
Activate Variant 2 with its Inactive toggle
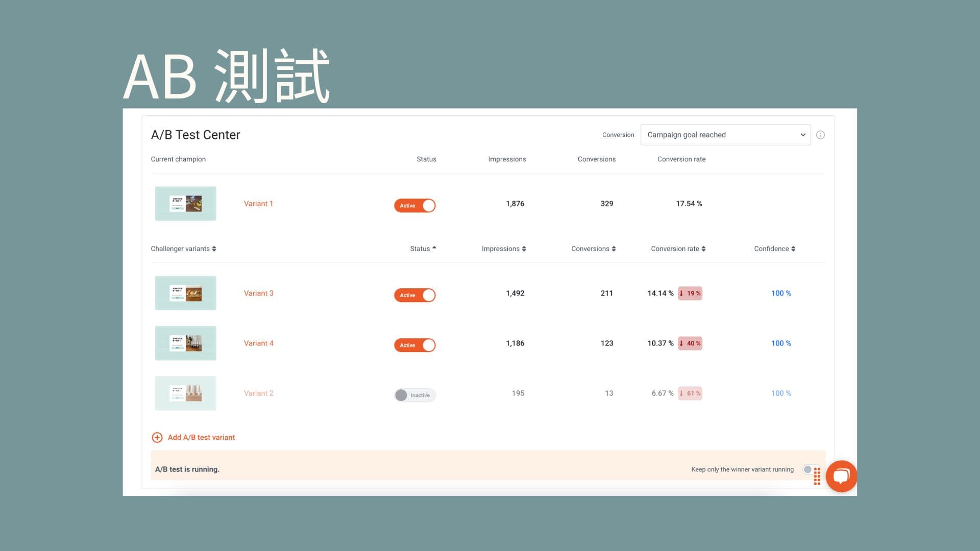[x=414, y=395]
